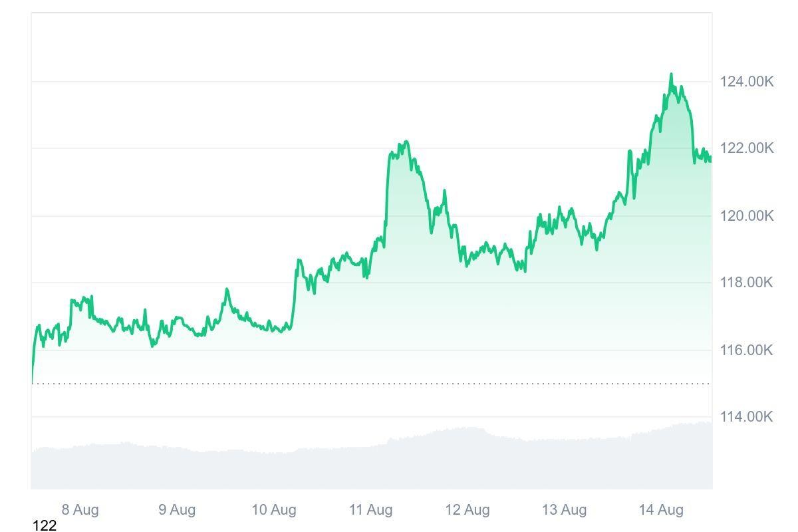Image resolution: width=798 pixels, height=532 pixels.
Task: Click the highest price peak above 124.00K
Action: point(671,74)
